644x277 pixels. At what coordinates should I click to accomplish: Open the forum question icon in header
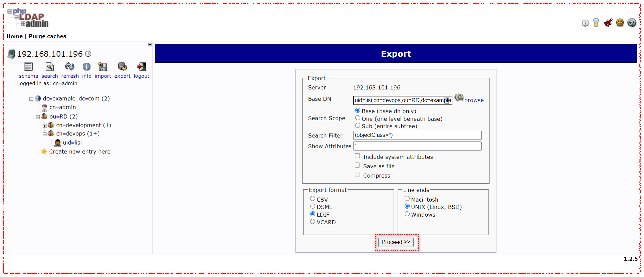[585, 23]
